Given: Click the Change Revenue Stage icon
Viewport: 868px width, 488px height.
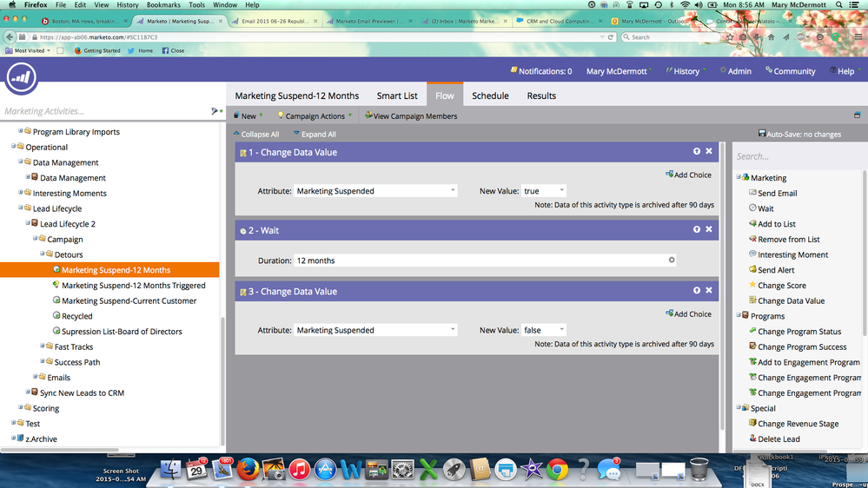Looking at the screenshot, I should [x=752, y=423].
